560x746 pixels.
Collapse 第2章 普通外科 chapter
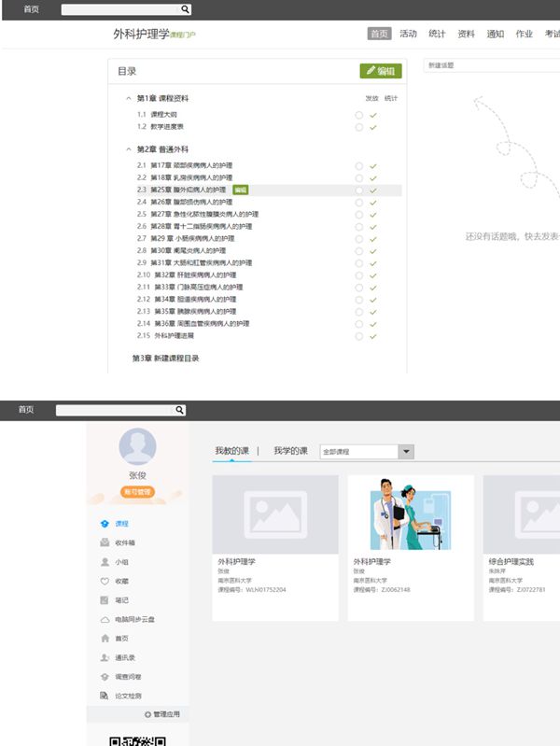click(x=129, y=149)
